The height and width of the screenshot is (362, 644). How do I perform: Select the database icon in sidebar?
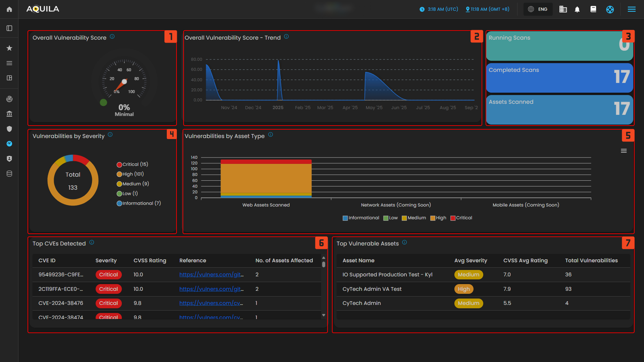point(9,174)
